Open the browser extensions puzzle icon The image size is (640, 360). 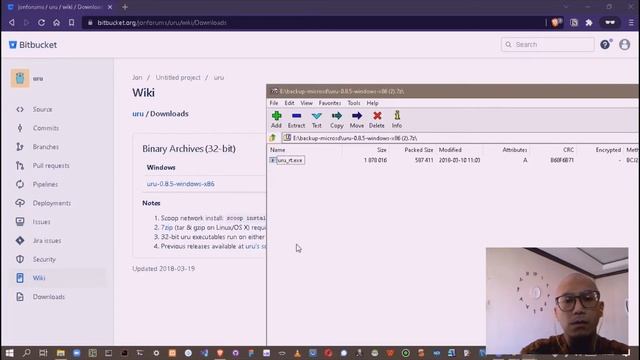tap(589, 23)
